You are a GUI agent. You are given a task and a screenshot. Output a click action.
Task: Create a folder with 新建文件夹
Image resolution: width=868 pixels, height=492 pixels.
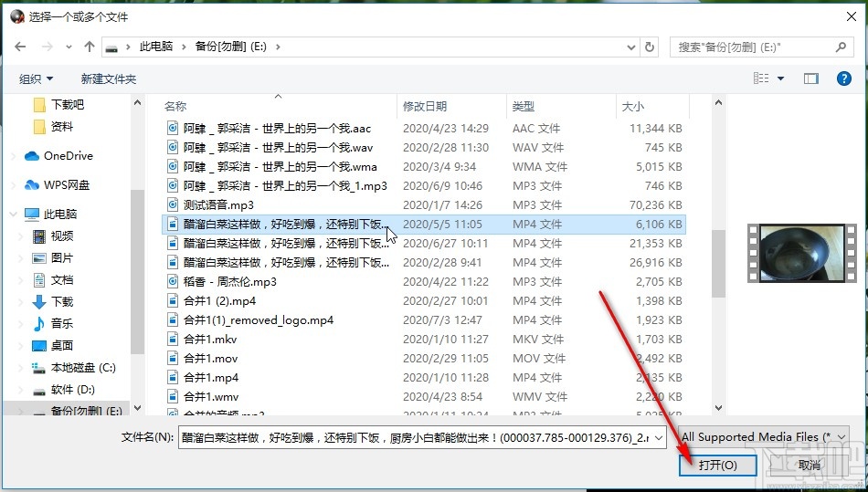point(109,79)
